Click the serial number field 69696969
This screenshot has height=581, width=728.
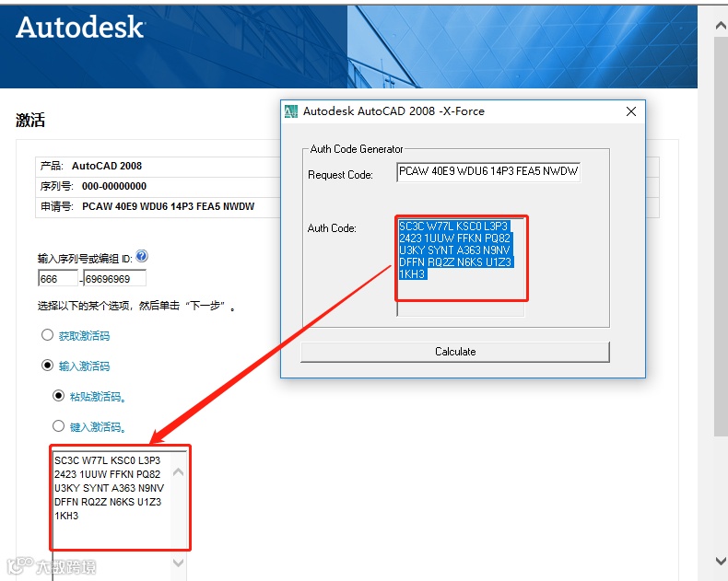(114, 278)
